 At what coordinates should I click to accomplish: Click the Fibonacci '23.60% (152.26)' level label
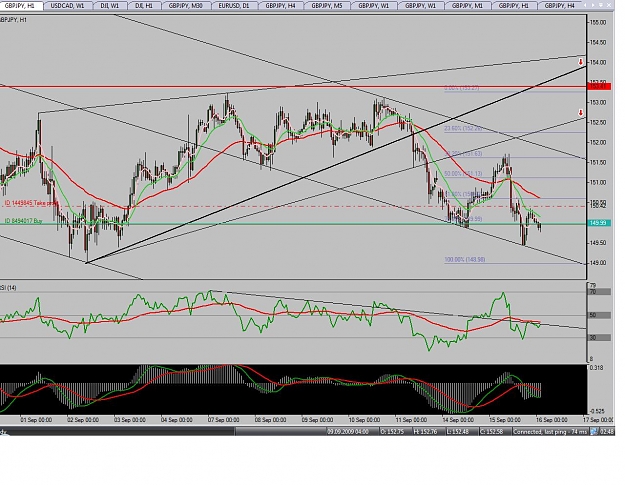(x=463, y=129)
